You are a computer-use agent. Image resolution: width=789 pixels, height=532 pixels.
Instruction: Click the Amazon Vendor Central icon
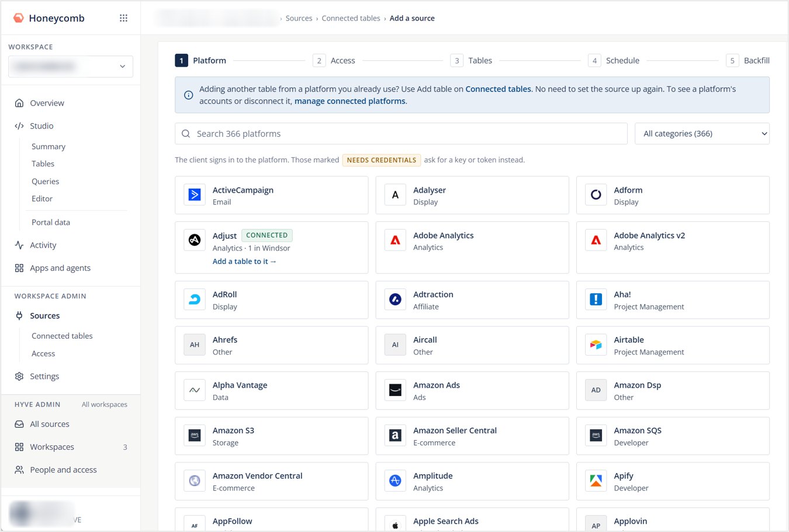(195, 481)
